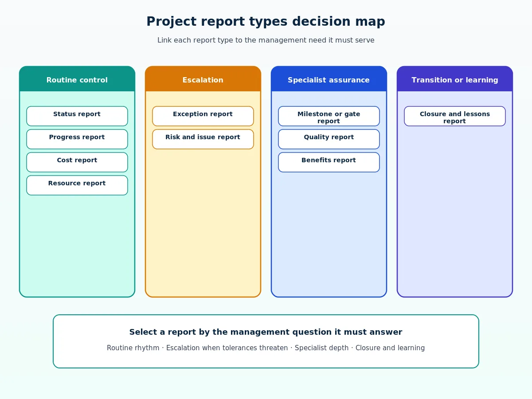Click the Resource report card

tap(77, 185)
